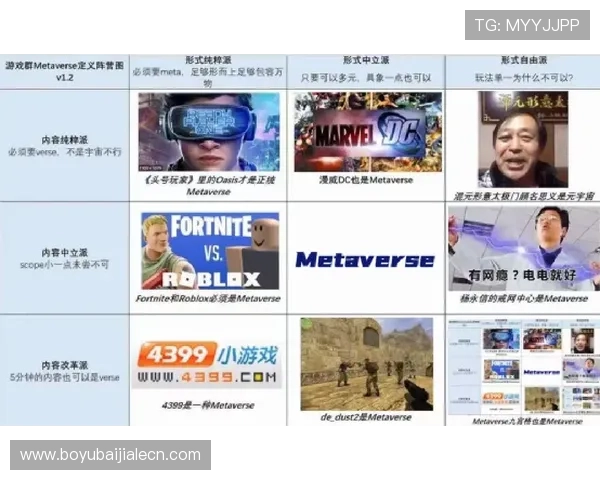
Task: Select text scope小一点未尝不可
Action: click(65, 264)
